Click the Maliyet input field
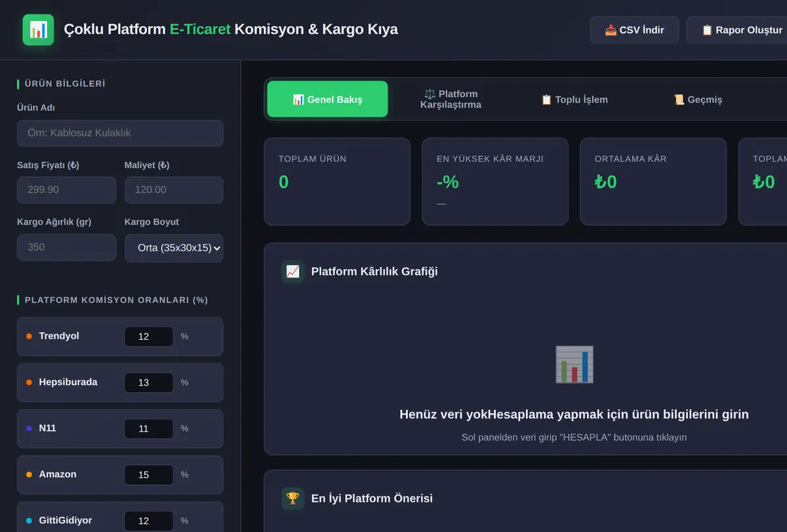Image resolution: width=787 pixels, height=532 pixels. [174, 190]
